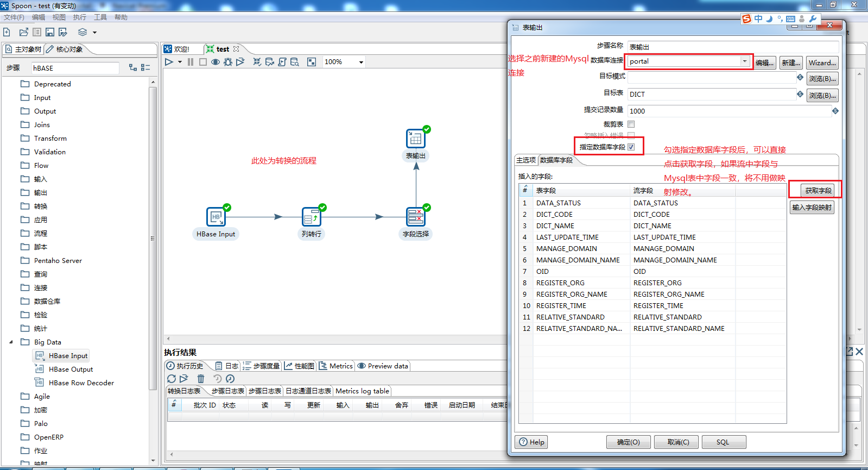Refresh the execution history list
This screenshot has height=470, width=868.
172,379
